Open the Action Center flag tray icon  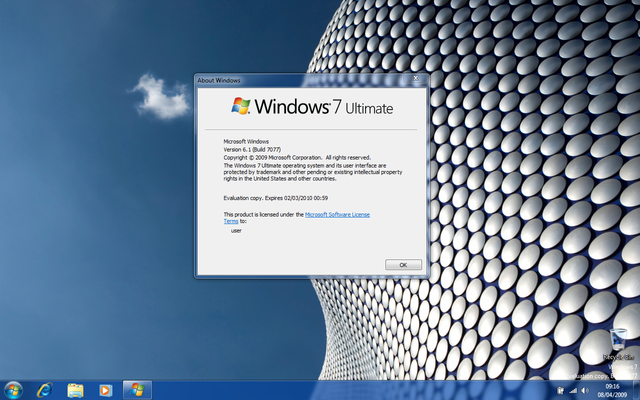561,391
